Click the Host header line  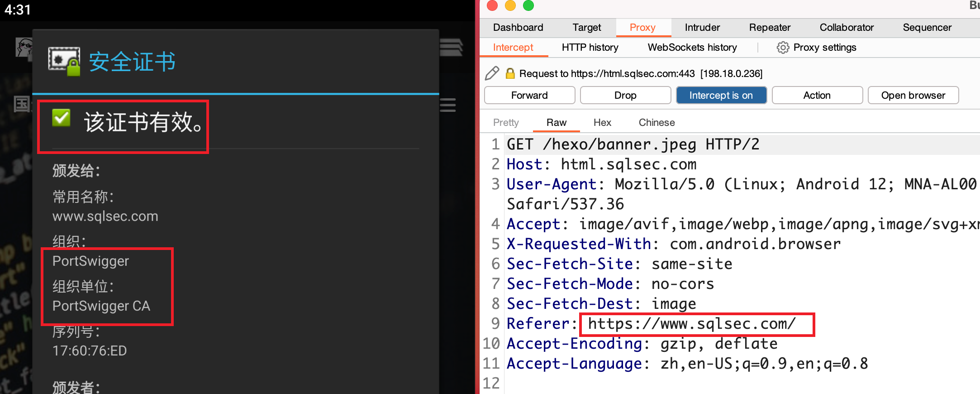click(601, 164)
